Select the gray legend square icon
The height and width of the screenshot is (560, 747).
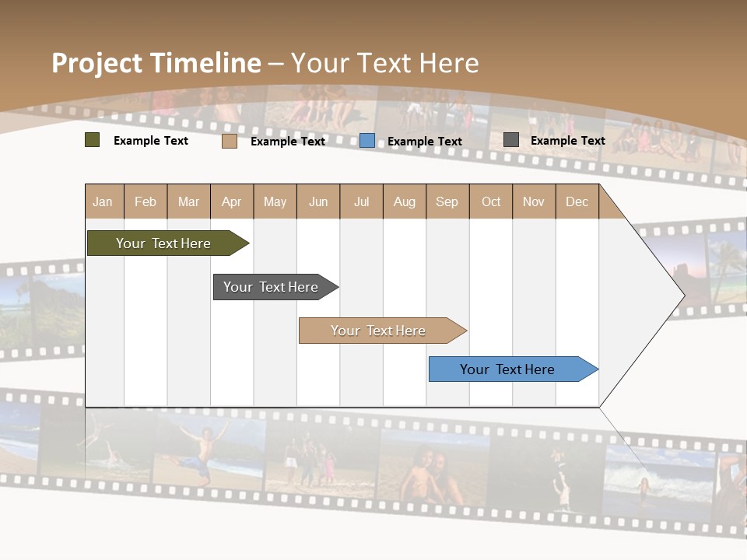(510, 138)
